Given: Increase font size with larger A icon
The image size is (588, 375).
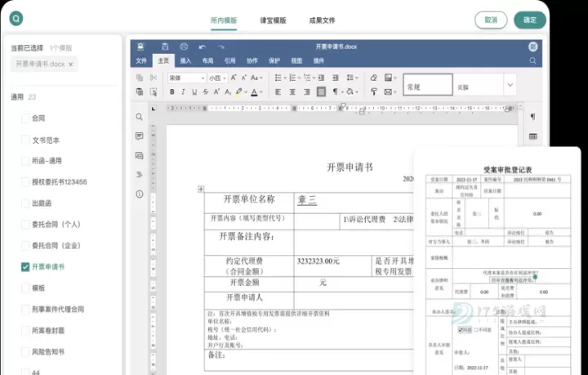Looking at the screenshot, I should coord(234,78).
